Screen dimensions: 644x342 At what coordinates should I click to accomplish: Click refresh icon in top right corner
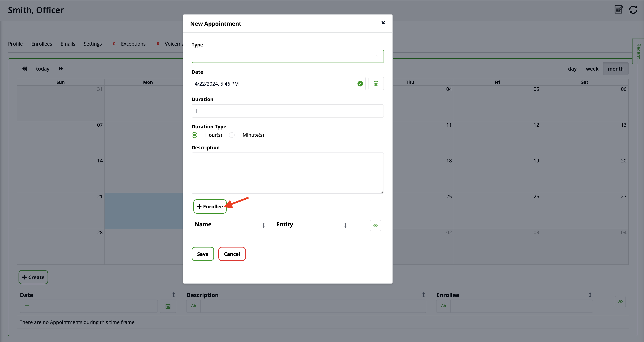[x=633, y=10]
